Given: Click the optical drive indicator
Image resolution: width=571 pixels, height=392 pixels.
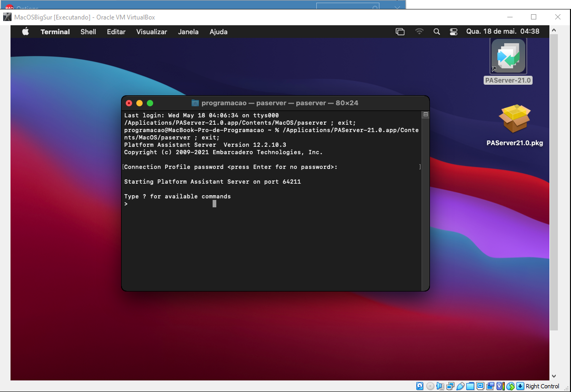Looking at the screenshot, I should click(x=430, y=386).
